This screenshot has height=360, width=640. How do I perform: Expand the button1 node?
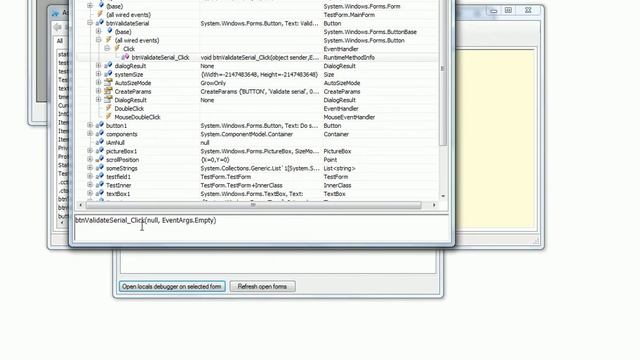point(90,125)
